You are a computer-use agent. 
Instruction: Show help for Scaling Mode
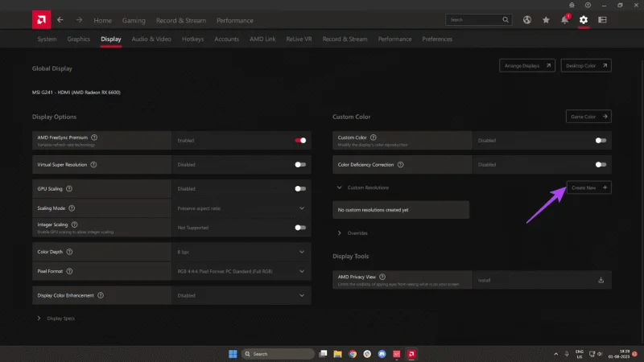pyautogui.click(x=72, y=208)
